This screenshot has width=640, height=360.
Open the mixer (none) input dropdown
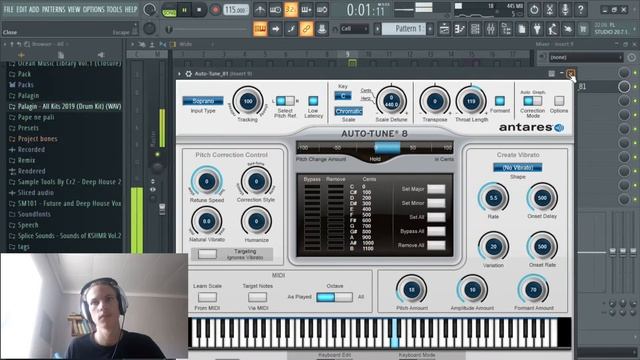(x=586, y=58)
